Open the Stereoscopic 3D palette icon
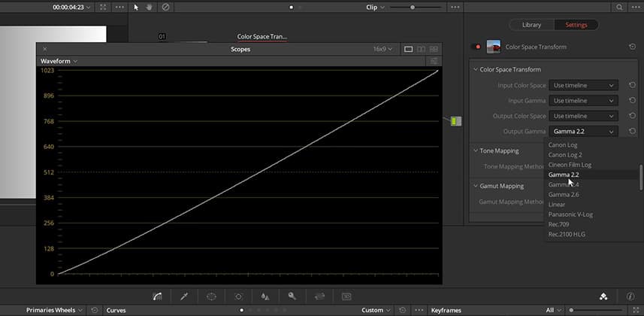Image resolution: width=644 pixels, height=316 pixels. [346, 296]
